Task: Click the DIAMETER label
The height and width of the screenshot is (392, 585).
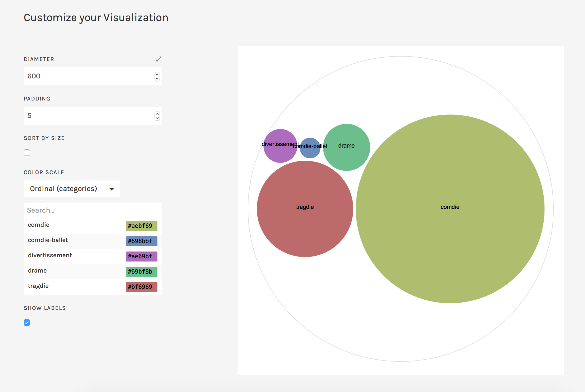Action: pos(39,59)
